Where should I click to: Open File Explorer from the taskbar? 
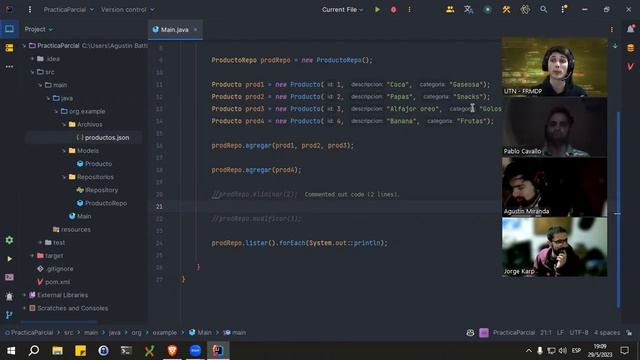(57, 350)
